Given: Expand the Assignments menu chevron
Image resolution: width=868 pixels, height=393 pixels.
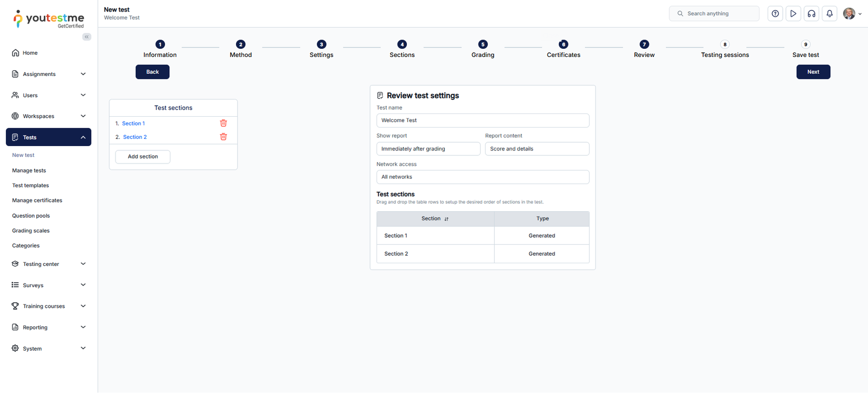Looking at the screenshot, I should coord(83,74).
